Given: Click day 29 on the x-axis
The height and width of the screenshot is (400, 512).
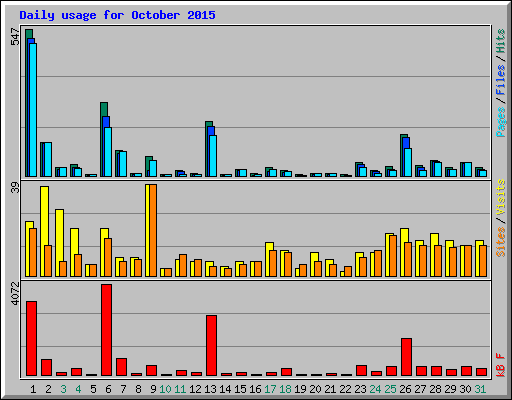Looking at the screenshot, I should [450, 389].
